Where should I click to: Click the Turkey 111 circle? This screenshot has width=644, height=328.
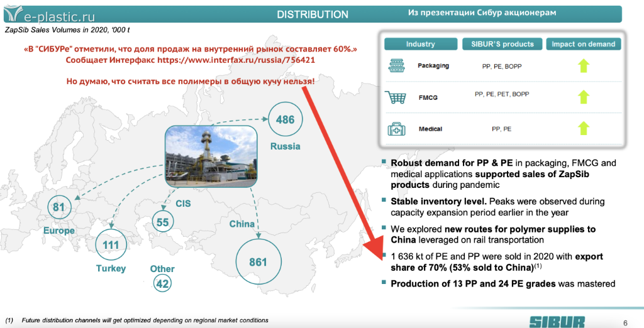coord(111,244)
